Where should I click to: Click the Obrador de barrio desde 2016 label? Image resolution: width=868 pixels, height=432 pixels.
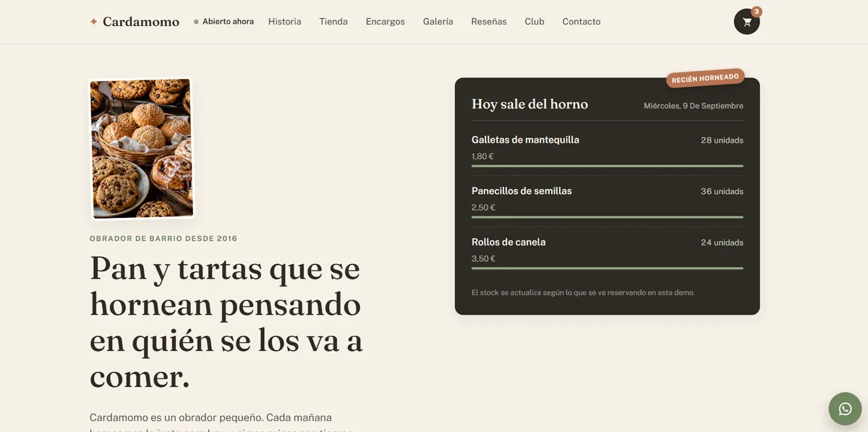[x=163, y=239]
